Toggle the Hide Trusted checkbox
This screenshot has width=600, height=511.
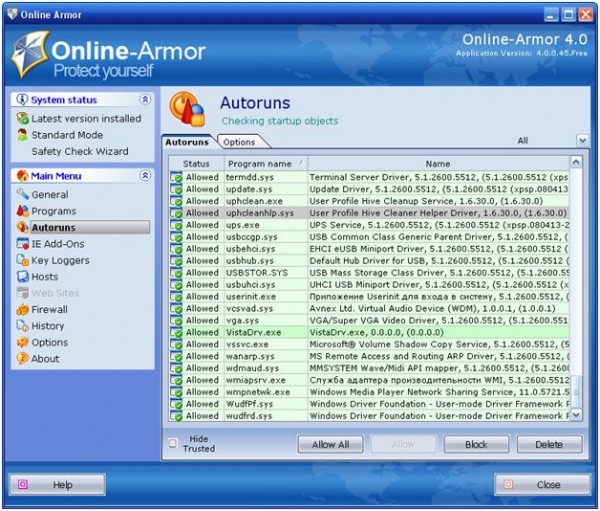coord(173,443)
